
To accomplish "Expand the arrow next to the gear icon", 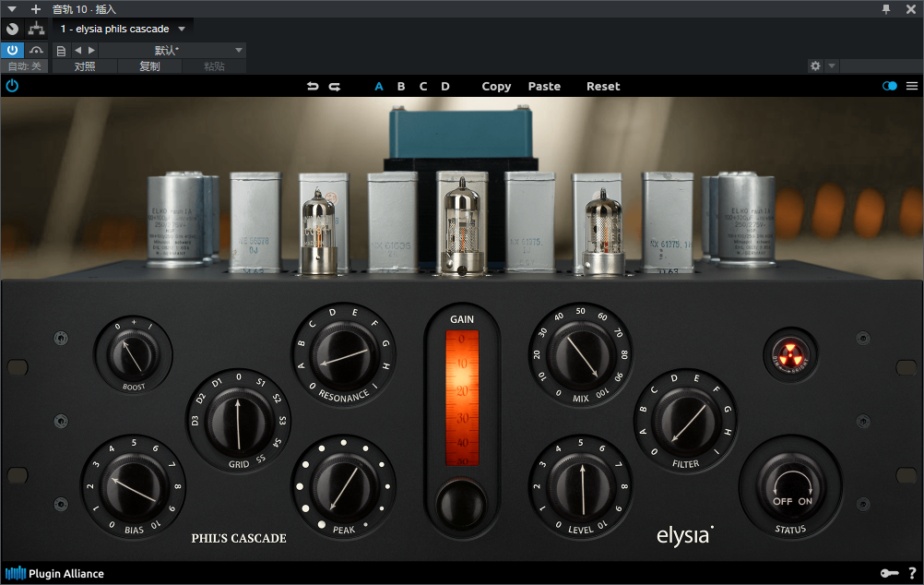I will [x=832, y=66].
